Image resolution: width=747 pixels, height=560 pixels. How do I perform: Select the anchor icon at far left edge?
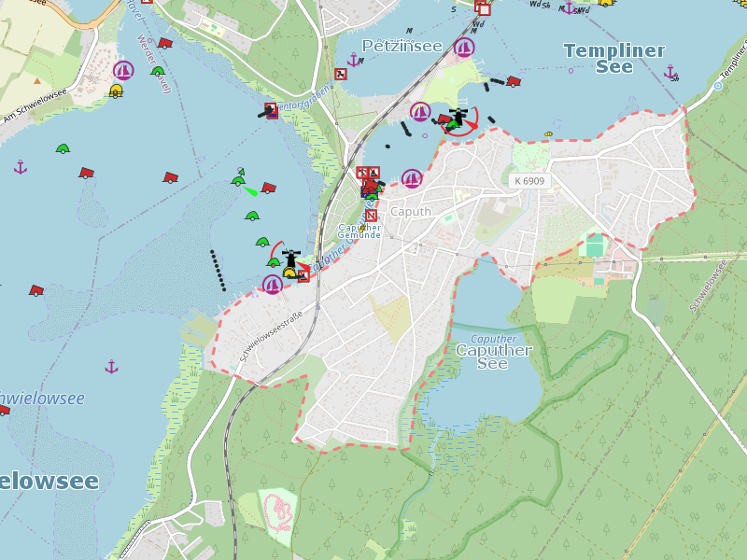point(21,167)
